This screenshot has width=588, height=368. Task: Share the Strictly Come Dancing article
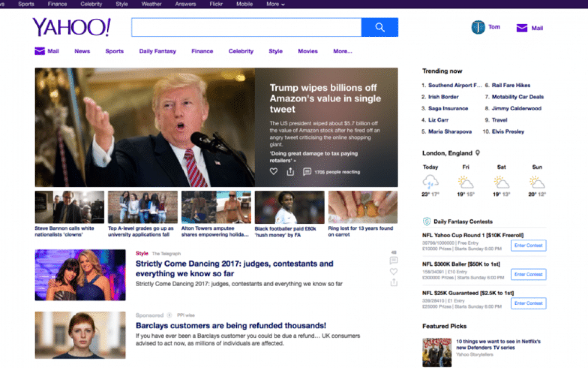(394, 283)
